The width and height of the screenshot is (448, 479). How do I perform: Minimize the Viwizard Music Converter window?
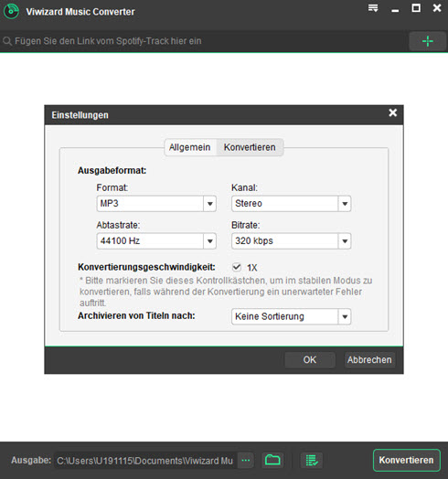click(x=395, y=11)
